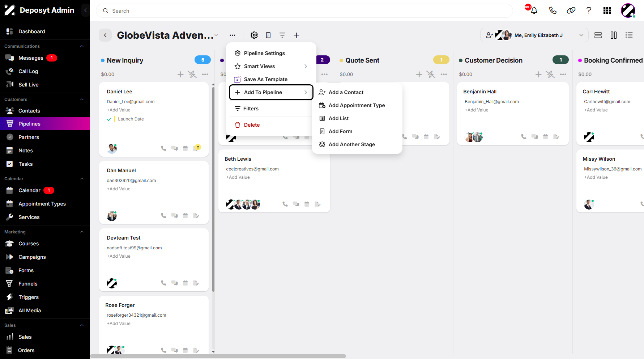Collapse the Customers sidebar section
Viewport: 644px width, 359px height.
pyautogui.click(x=82, y=100)
